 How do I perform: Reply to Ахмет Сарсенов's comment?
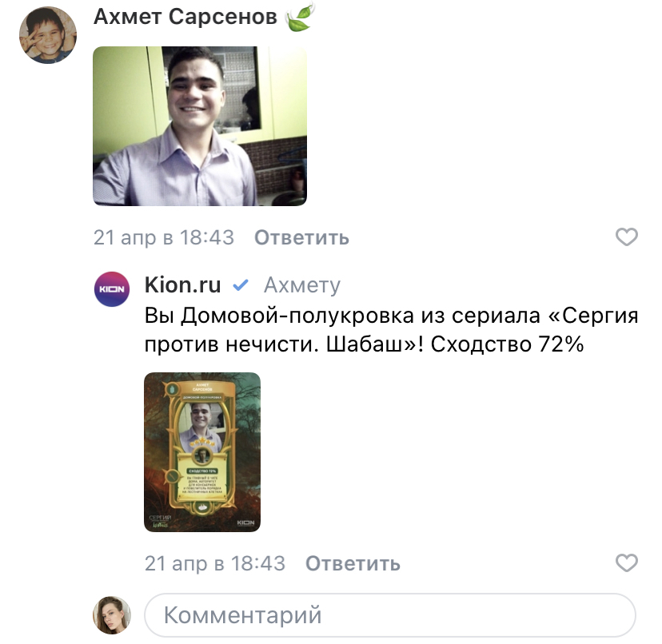301,237
